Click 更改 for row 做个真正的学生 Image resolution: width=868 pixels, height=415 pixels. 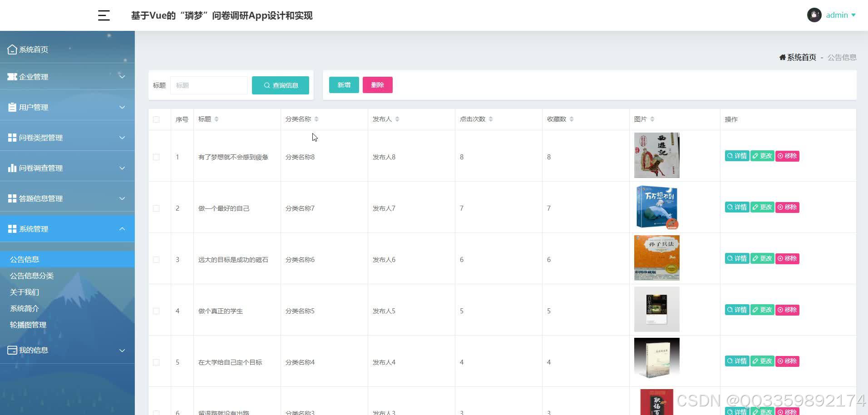(762, 310)
